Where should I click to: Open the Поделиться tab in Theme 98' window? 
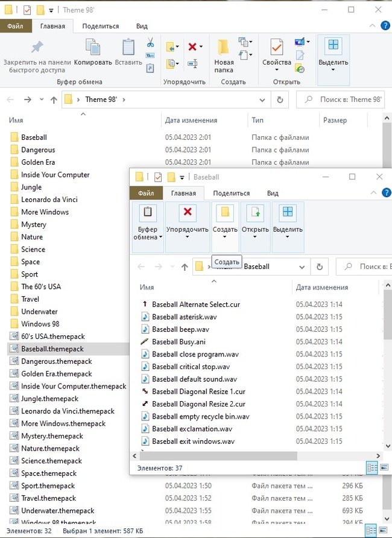pos(100,26)
